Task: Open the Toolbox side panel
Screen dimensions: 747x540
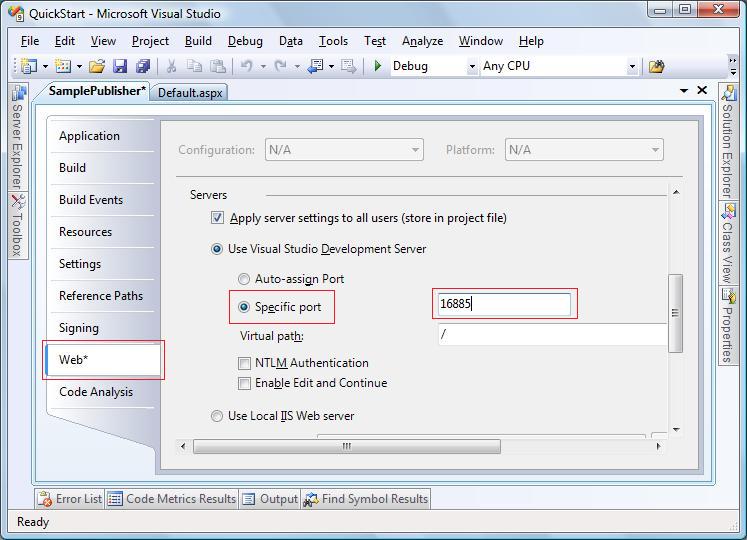Action: click(x=17, y=227)
